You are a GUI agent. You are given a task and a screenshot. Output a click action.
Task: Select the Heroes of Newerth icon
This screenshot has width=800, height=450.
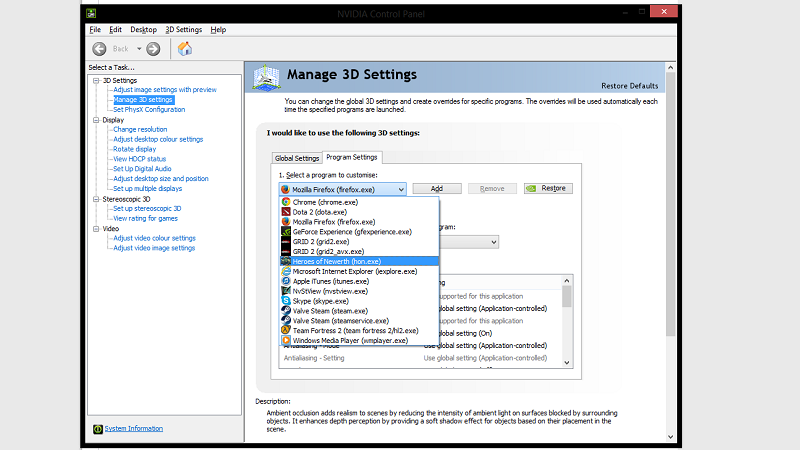(286, 261)
